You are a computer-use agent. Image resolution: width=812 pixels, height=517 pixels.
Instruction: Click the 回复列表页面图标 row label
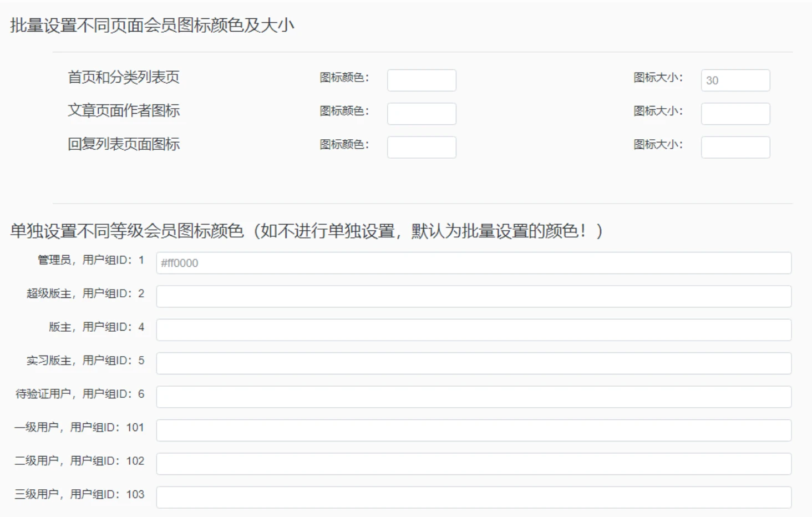coord(123,145)
